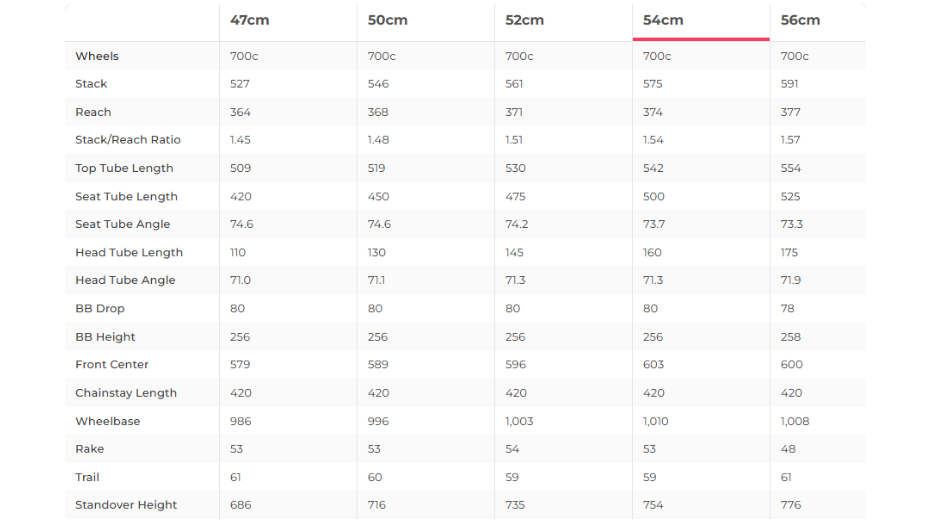Screen dimensions: 931x524
Task: Click the Chainstay Length row label
Action: [x=126, y=393]
